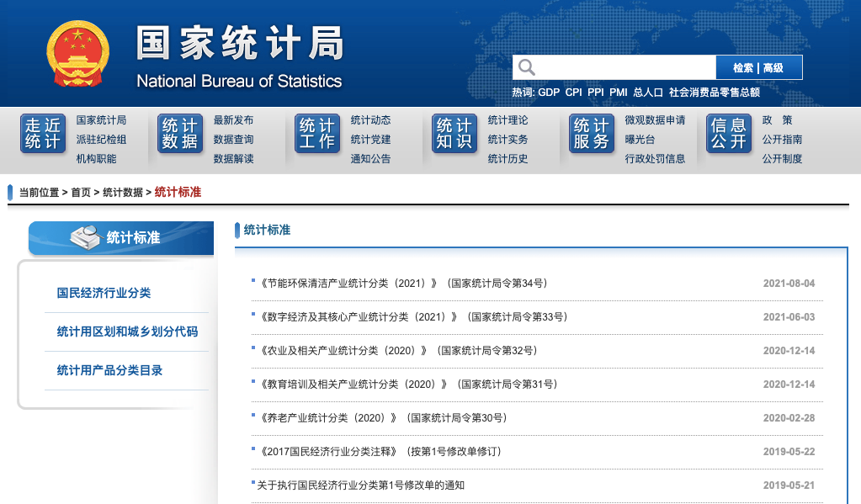The width and height of the screenshot is (861, 504).
Task: Open 公开制度 menu link
Action: tap(783, 159)
